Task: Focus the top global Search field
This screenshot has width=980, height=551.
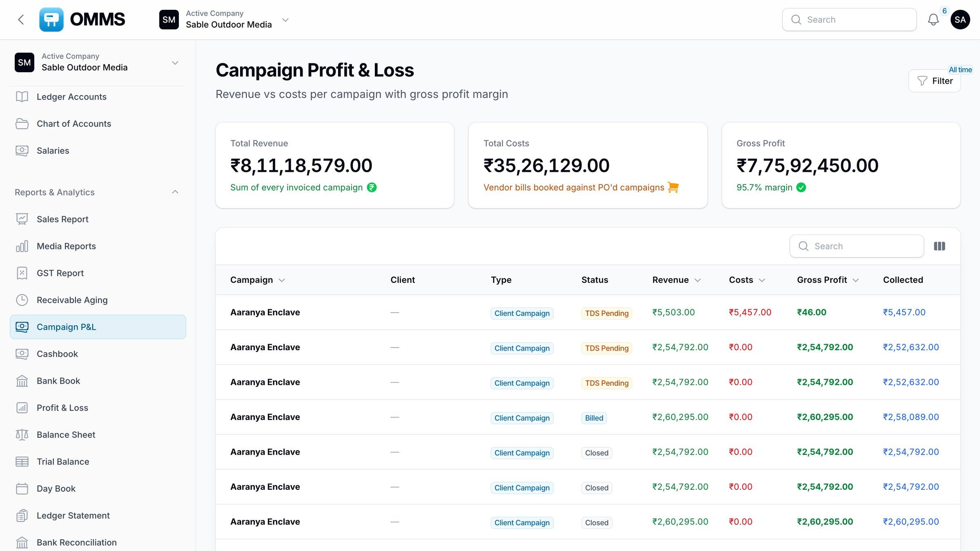Action: tap(849, 20)
